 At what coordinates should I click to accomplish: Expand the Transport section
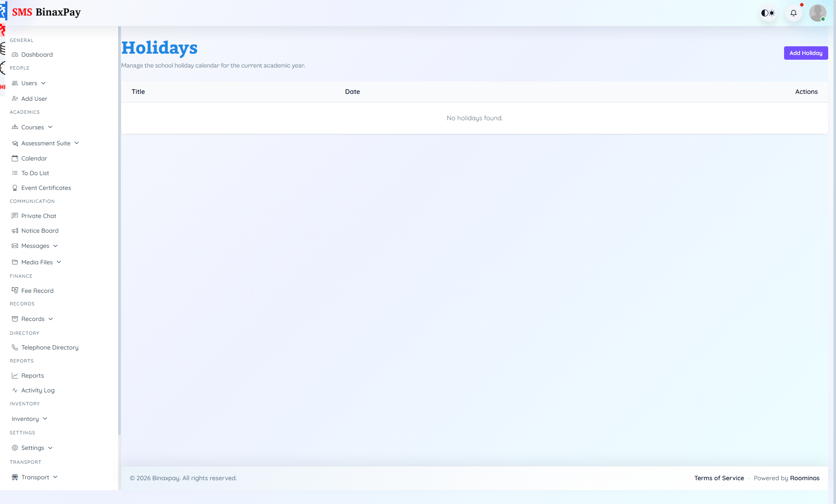coord(35,477)
